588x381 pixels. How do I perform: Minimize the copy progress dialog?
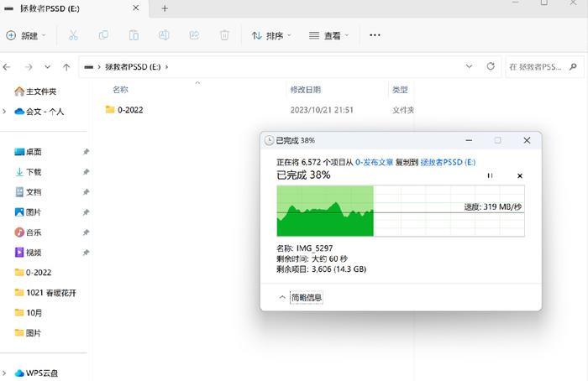tap(469, 140)
